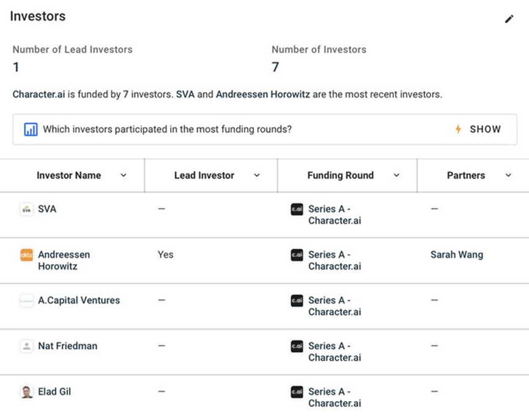Open the Investor Name column dropdown
529x420 pixels.
[124, 175]
